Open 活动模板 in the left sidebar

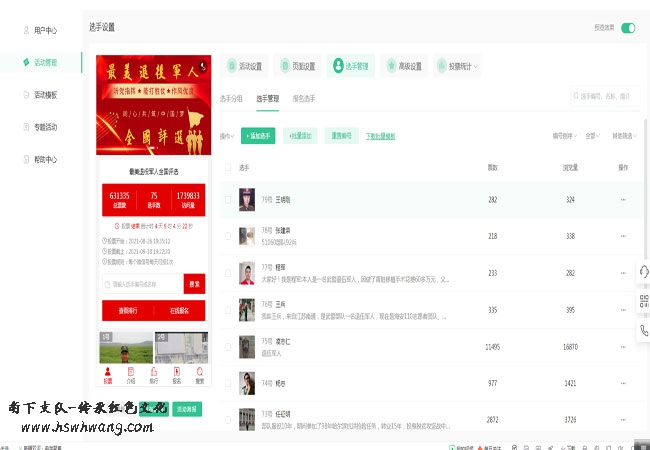click(x=41, y=95)
